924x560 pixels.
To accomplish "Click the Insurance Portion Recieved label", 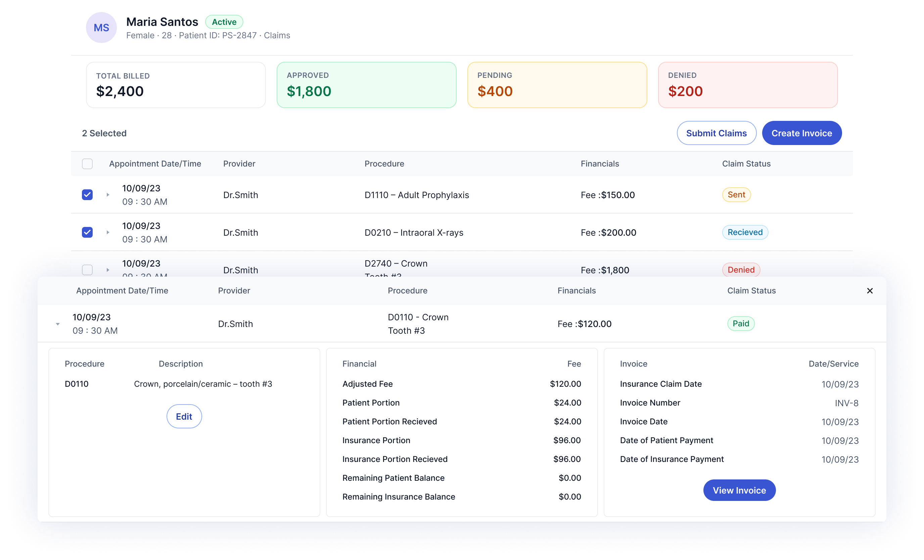I will pos(395,459).
